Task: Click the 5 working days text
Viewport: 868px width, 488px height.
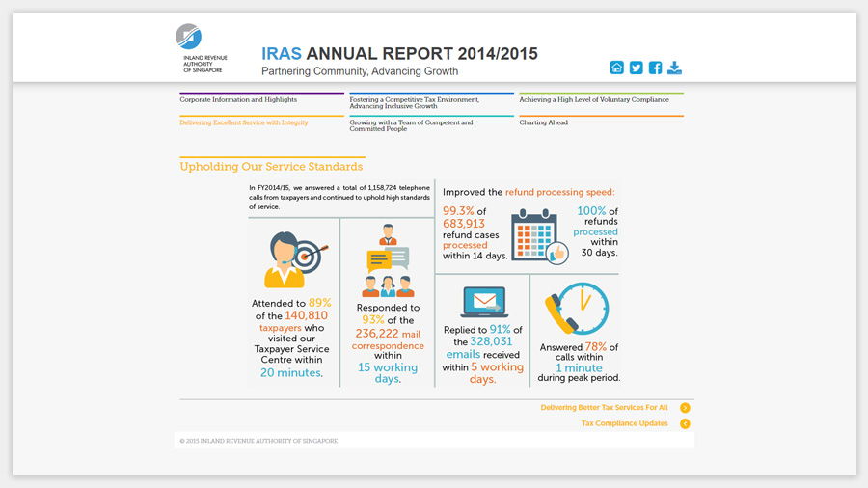Action: pos(497,373)
